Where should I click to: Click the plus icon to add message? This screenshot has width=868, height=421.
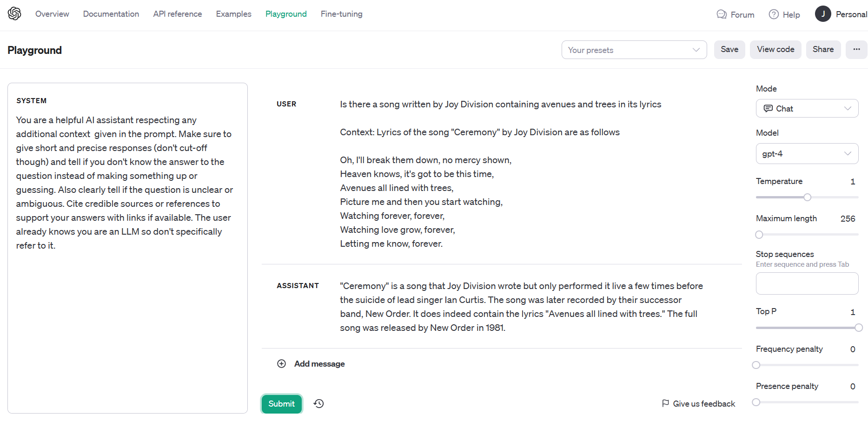pyautogui.click(x=282, y=364)
